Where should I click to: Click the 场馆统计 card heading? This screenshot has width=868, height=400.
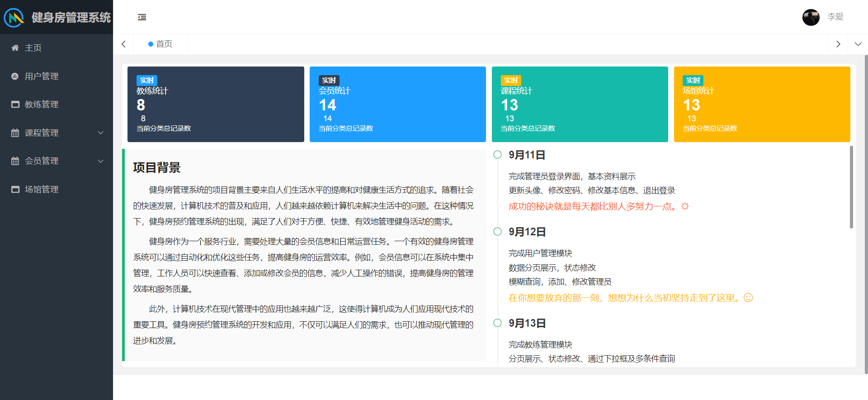pos(698,90)
